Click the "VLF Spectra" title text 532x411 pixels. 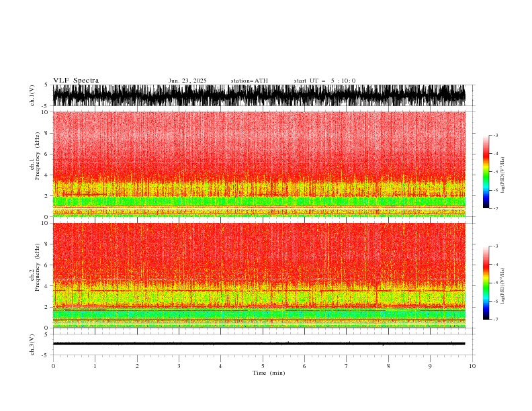[x=76, y=81]
